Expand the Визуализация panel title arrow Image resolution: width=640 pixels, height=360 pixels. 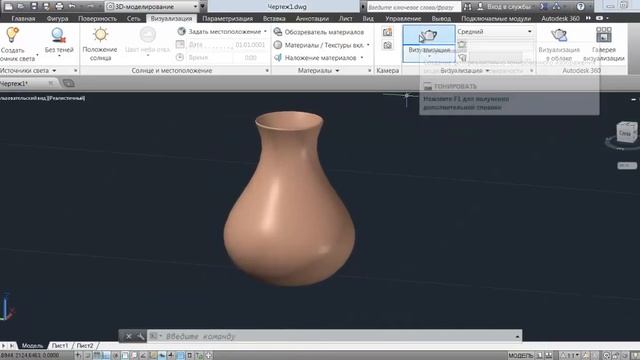[x=487, y=71]
